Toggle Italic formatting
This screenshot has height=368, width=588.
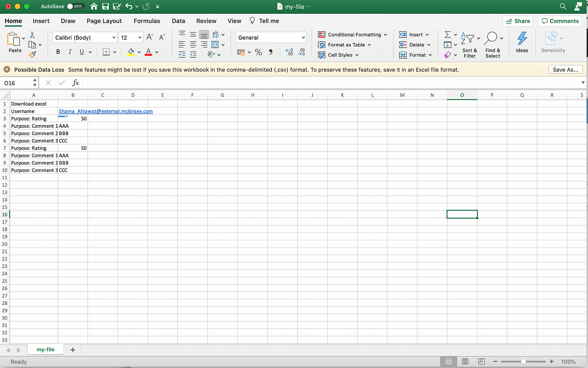click(70, 52)
